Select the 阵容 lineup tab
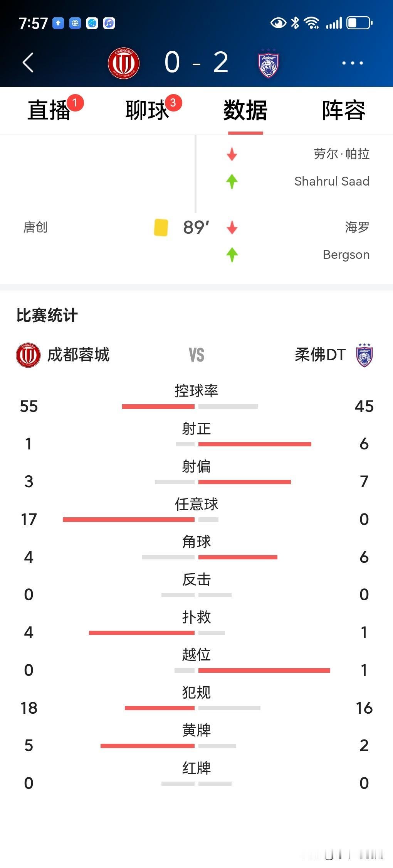The width and height of the screenshot is (393, 868). [344, 110]
